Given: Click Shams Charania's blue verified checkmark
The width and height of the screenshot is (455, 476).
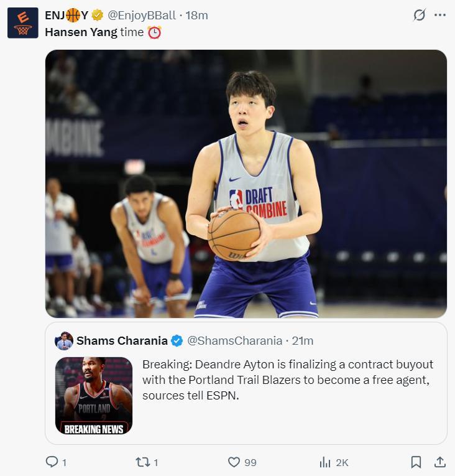Looking at the screenshot, I should (177, 340).
